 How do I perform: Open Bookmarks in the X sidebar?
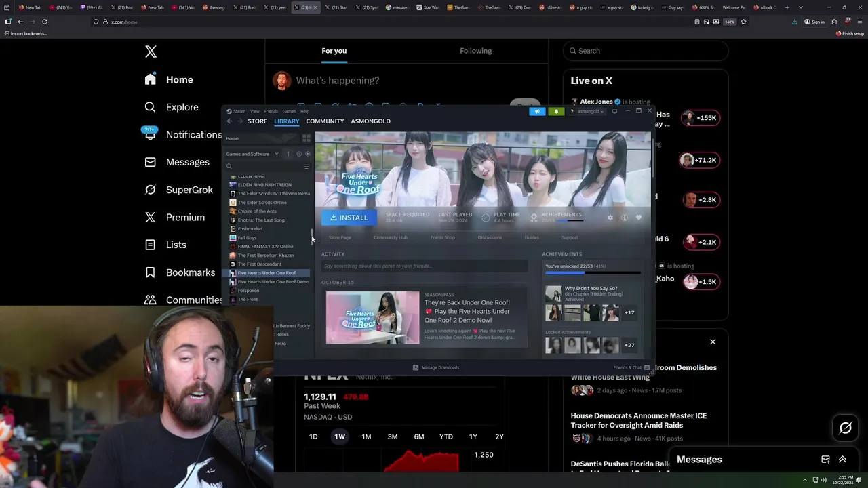pyautogui.click(x=180, y=272)
